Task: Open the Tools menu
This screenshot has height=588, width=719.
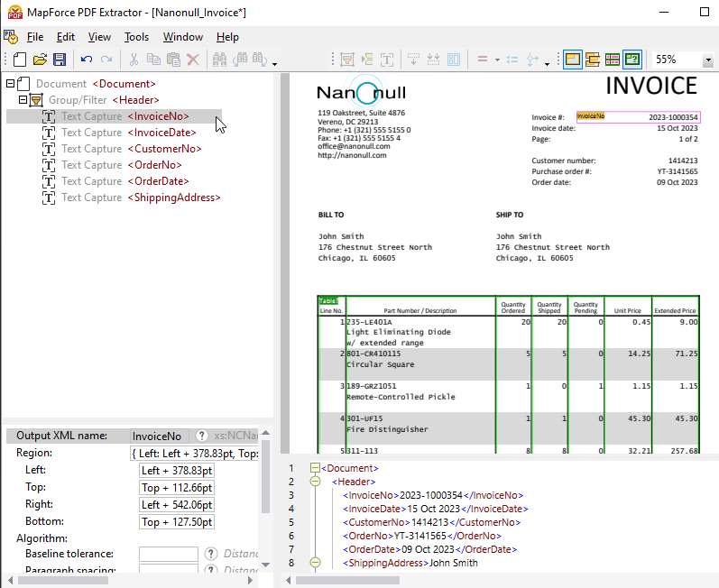Action: 136,37
